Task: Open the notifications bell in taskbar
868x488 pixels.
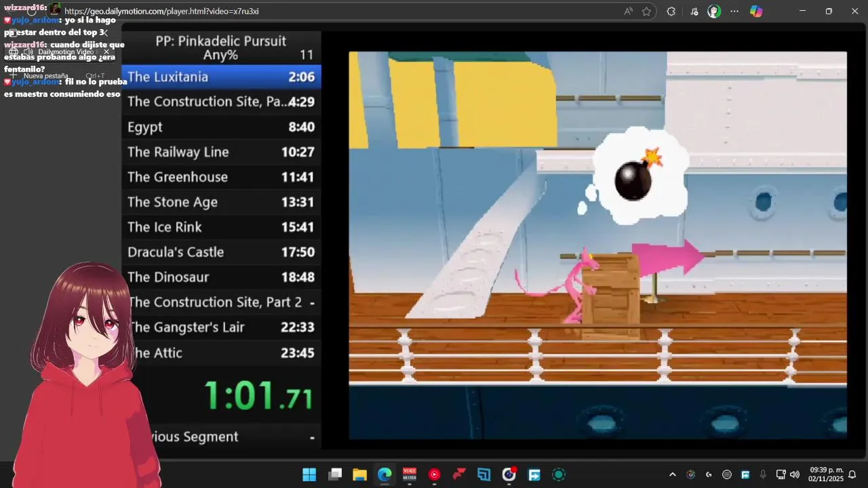Action: coord(852,474)
